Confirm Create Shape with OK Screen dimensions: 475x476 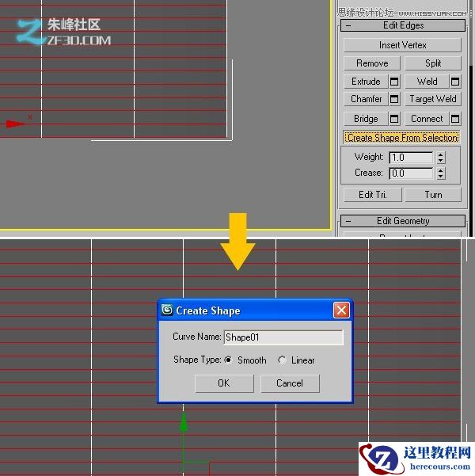tap(224, 383)
